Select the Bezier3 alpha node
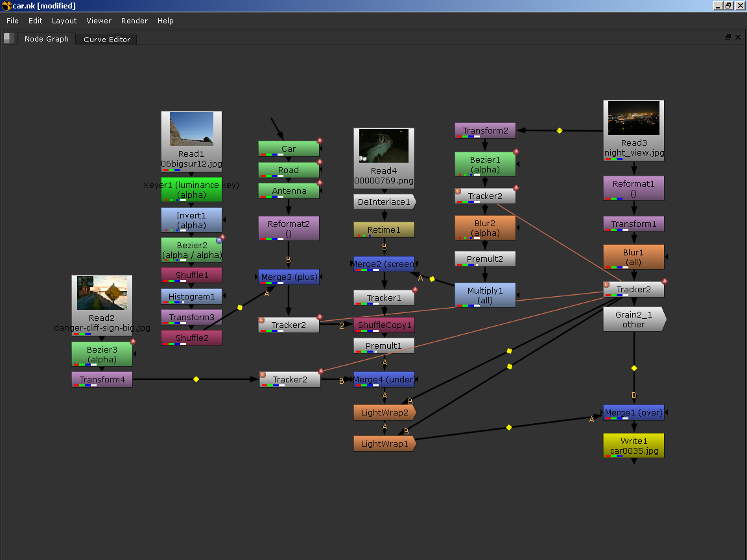This screenshot has height=560, width=747. click(102, 355)
